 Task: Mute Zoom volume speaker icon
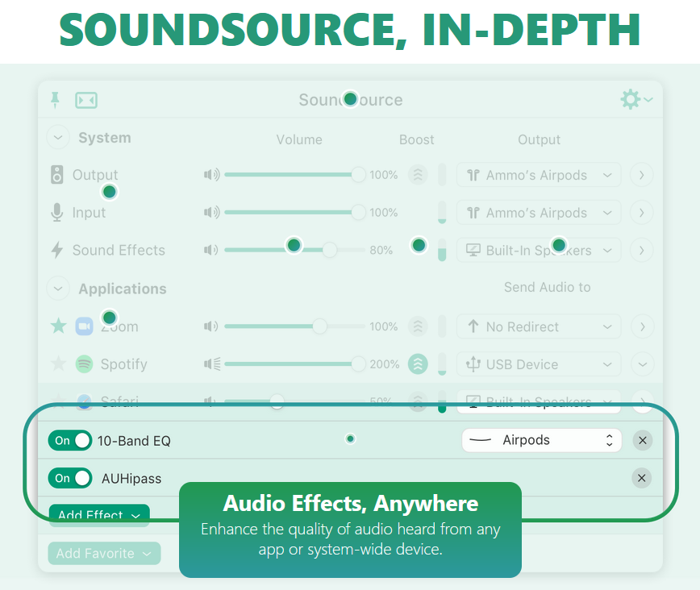coord(210,326)
